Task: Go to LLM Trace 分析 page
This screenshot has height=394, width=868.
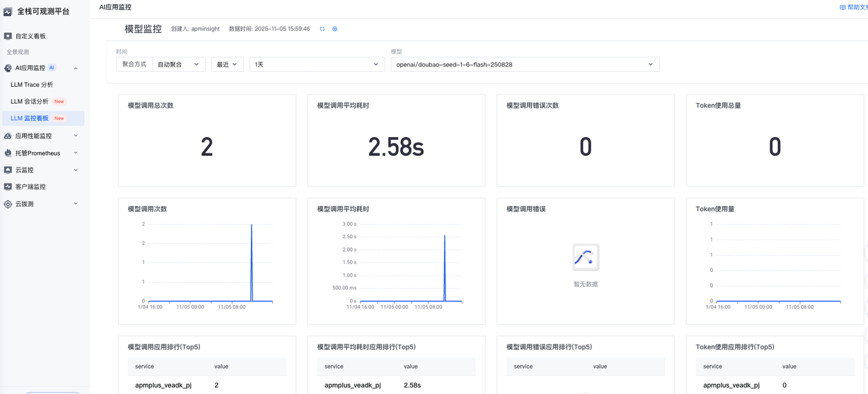Action: 32,85
